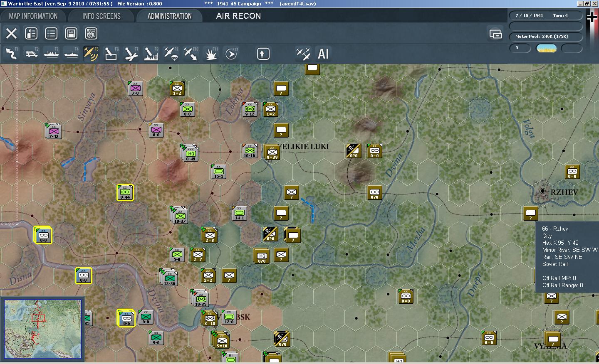Viewport: 599px width, 364px height.
Task: Switch to the ADMINISTRATION tab
Action: click(169, 16)
